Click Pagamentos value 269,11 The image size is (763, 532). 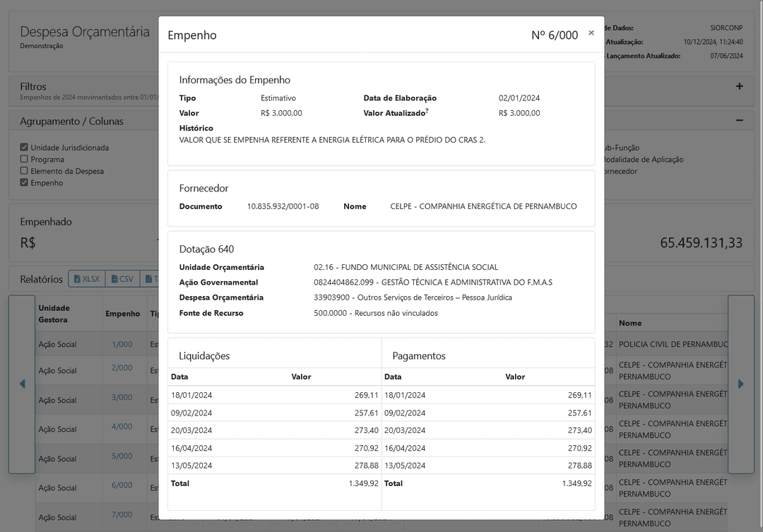point(580,395)
